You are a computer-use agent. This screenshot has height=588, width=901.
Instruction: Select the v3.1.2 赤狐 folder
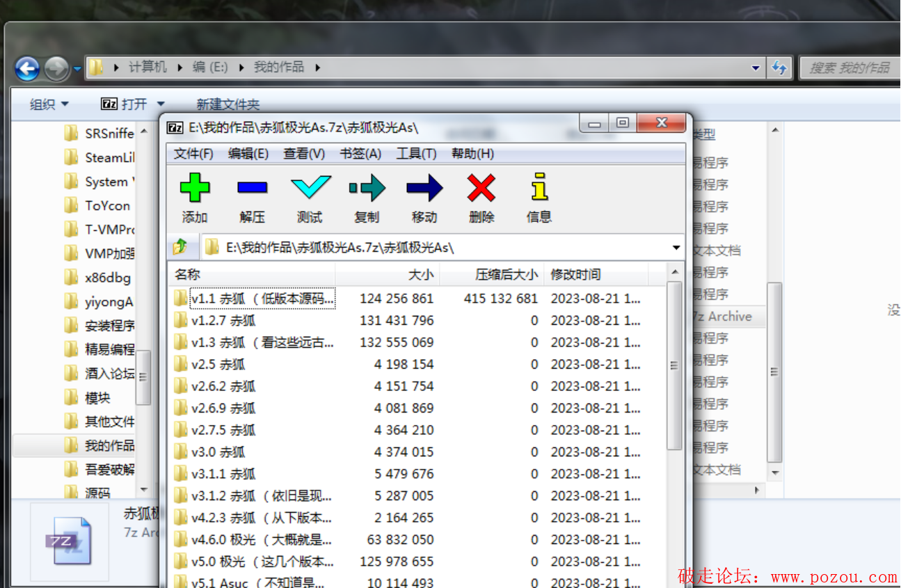(x=254, y=496)
